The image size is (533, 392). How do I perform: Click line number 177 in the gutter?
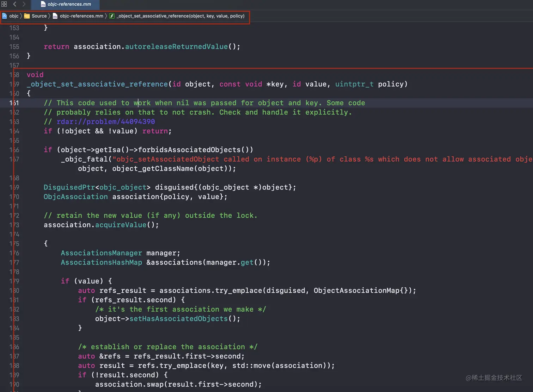click(14, 262)
